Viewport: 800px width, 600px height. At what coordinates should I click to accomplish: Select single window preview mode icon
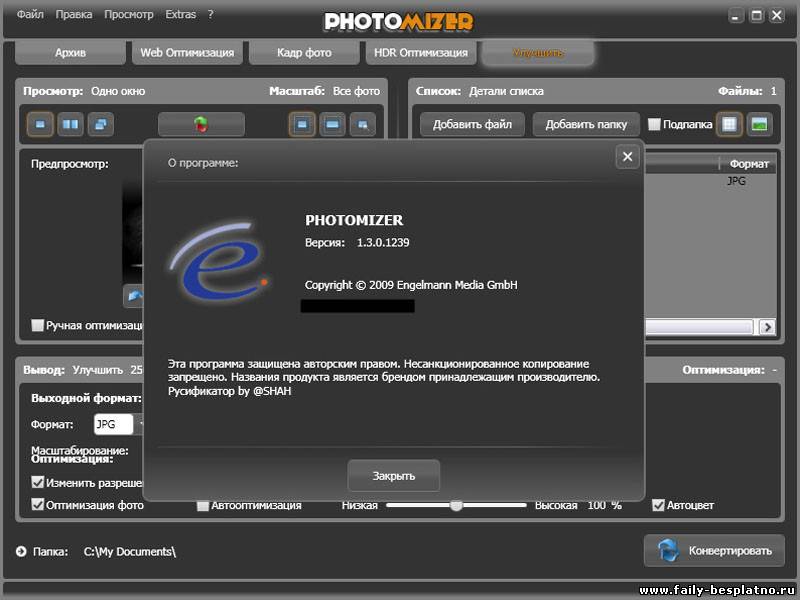pos(40,124)
